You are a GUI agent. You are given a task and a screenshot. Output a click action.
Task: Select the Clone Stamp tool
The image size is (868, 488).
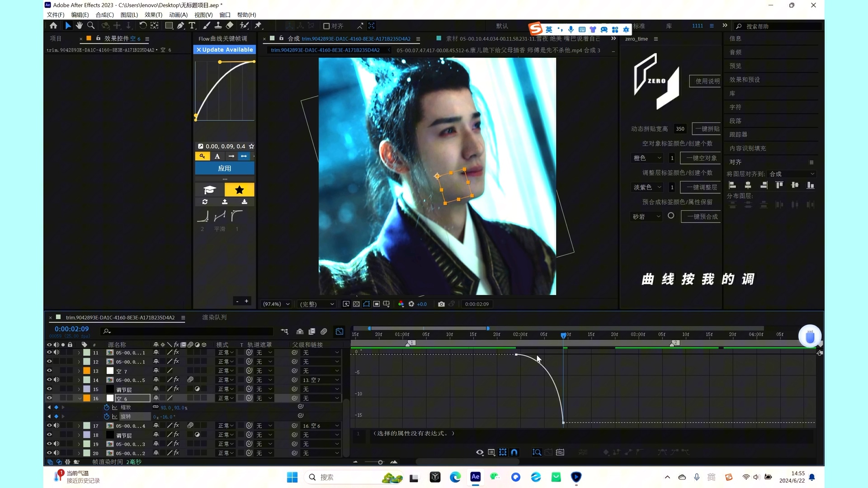tap(218, 26)
